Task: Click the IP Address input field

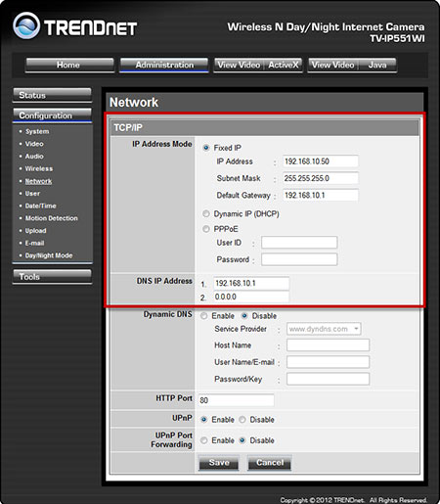Action: pos(321,161)
